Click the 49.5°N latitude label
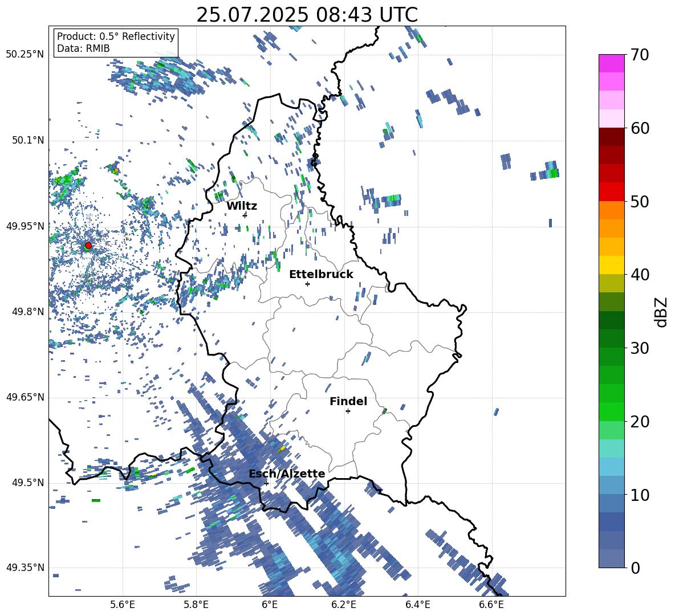This screenshot has width=675, height=616. click(28, 483)
